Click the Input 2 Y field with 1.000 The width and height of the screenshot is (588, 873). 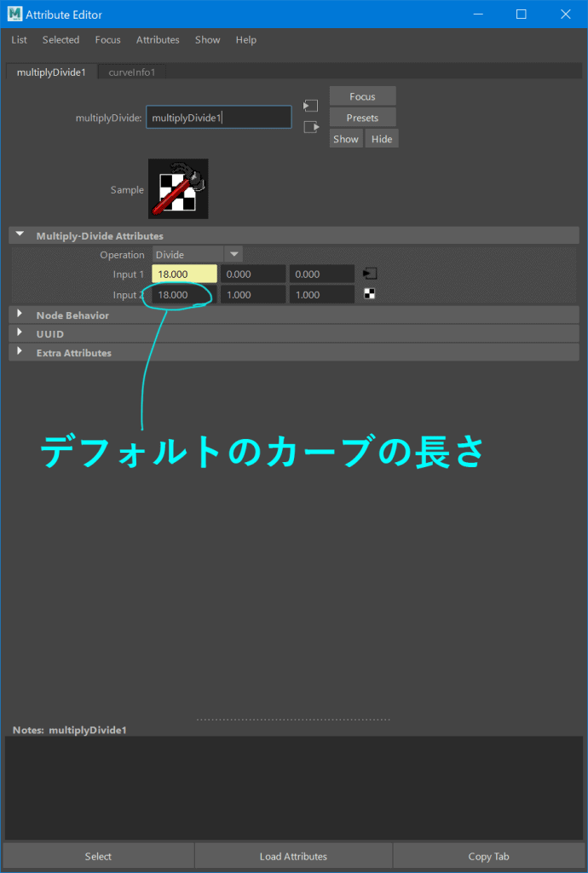[253, 294]
